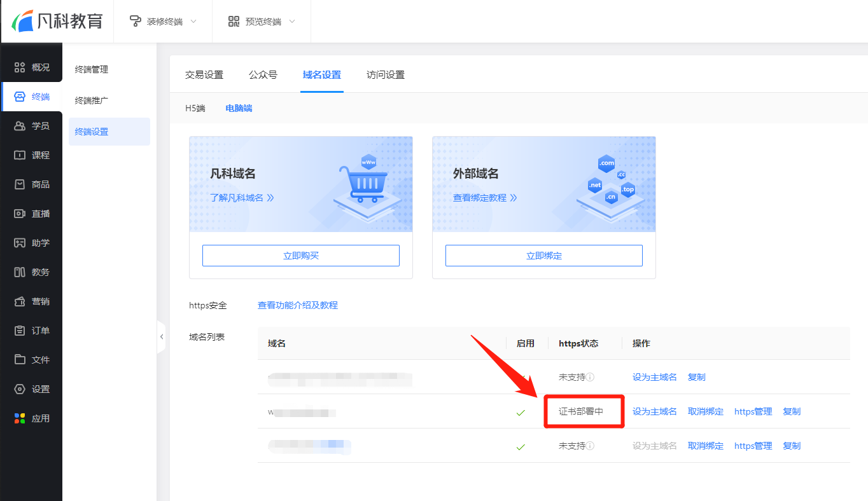This screenshot has width=868, height=501.
Task: Switch to the 交易设置 tab
Action: (x=204, y=75)
